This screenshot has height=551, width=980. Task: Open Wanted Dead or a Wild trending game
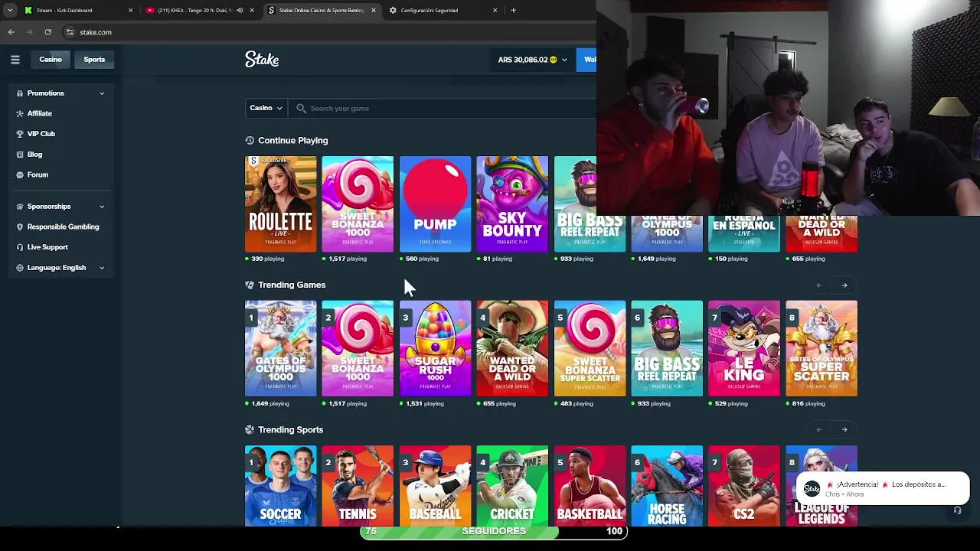tap(512, 349)
